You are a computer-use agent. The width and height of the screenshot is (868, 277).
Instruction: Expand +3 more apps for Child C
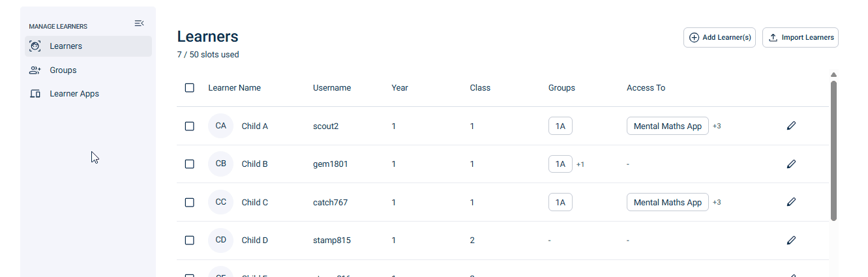pos(717,202)
